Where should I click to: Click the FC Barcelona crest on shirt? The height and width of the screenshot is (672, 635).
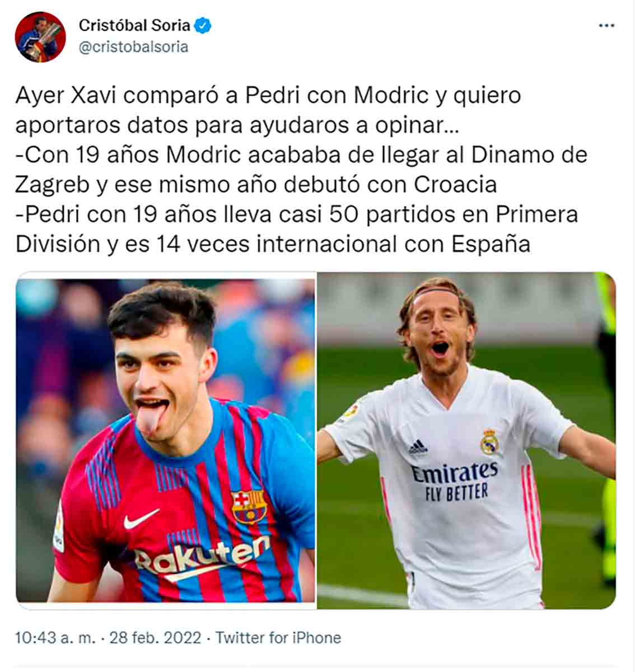249,506
